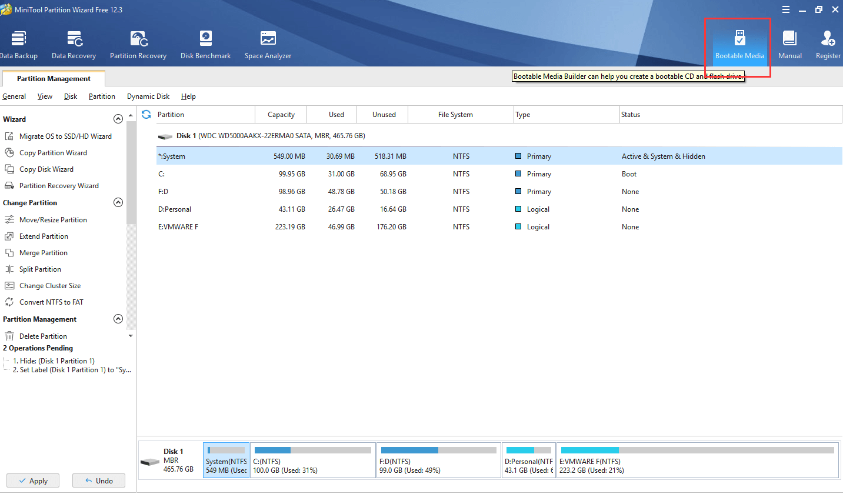Screen dimensions: 843x504
Task: Open Partition Recovery Wizard in sidebar
Action: (52, 186)
